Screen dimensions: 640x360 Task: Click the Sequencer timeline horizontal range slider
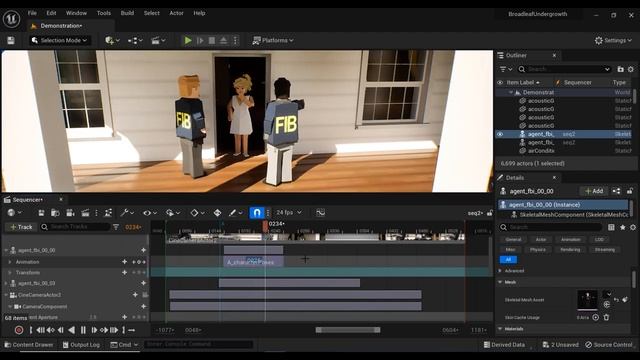348,330
